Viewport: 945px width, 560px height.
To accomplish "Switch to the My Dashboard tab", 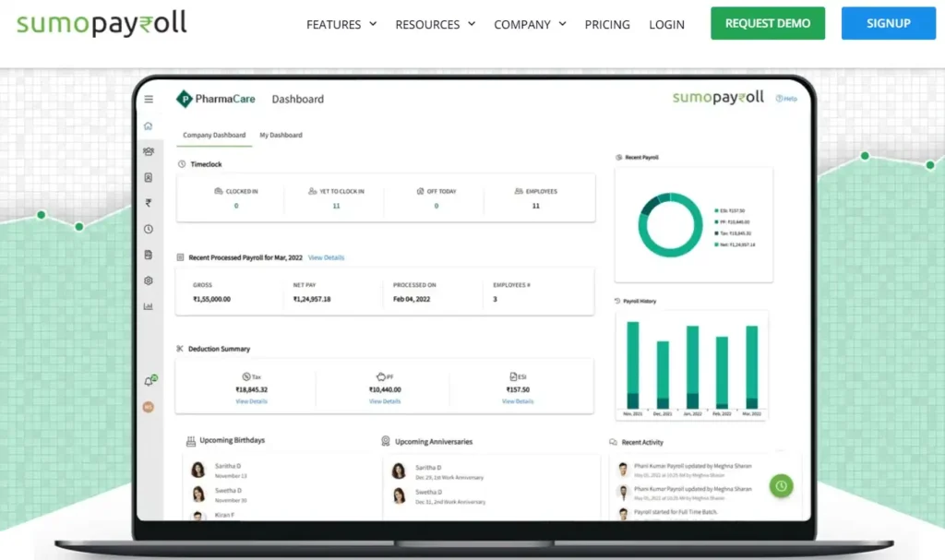I will (281, 135).
